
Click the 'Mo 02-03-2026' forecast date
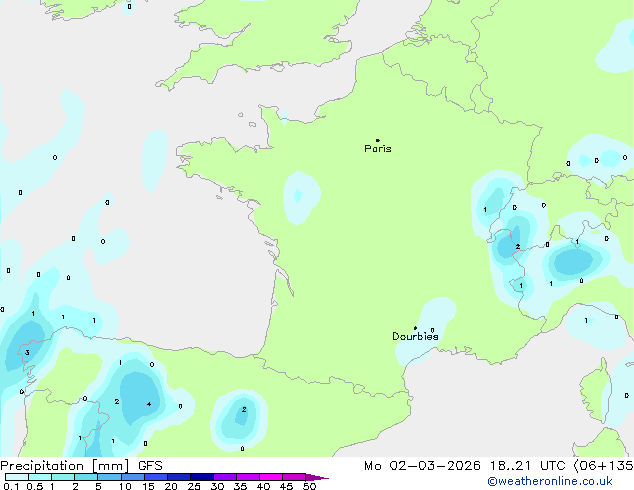[x=423, y=466]
